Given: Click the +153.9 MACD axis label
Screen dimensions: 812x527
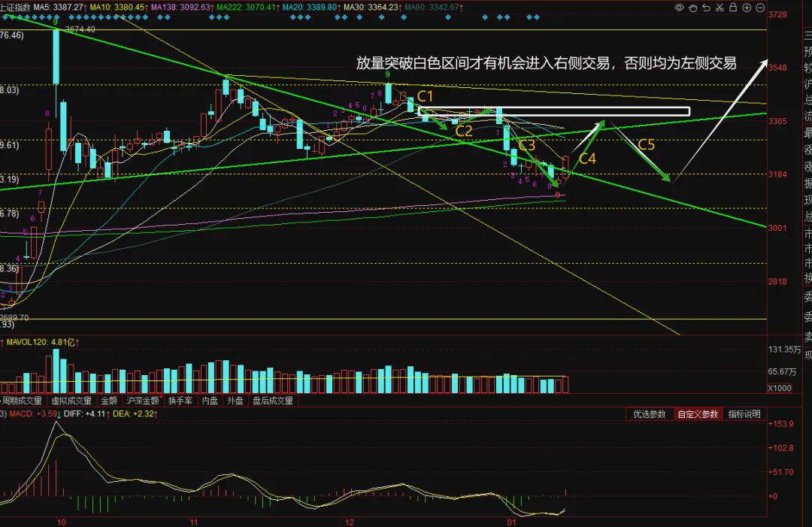Looking at the screenshot, I should tap(781, 424).
